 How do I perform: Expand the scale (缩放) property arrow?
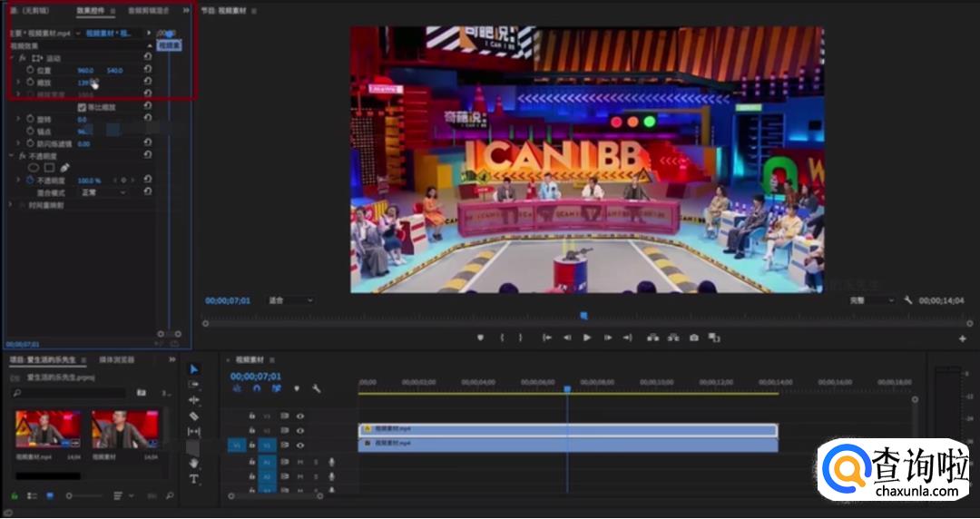pos(18,83)
